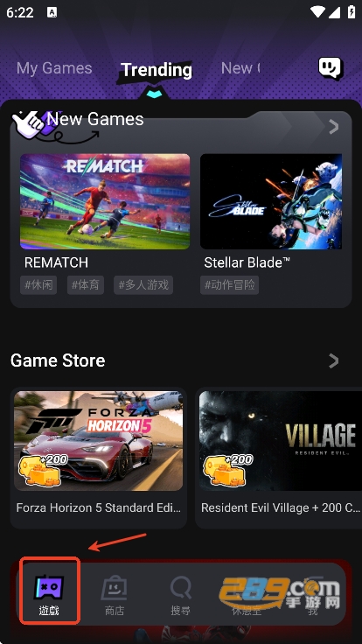The image size is (362, 644).
Task: Open the 商店 shop bag icon
Action: [114, 588]
